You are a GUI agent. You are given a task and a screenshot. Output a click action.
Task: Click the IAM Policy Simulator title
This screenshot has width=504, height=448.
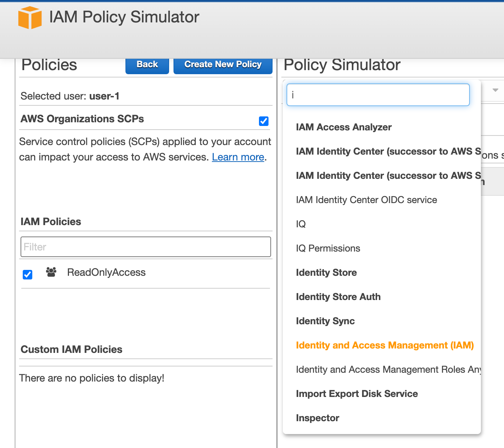click(x=124, y=17)
